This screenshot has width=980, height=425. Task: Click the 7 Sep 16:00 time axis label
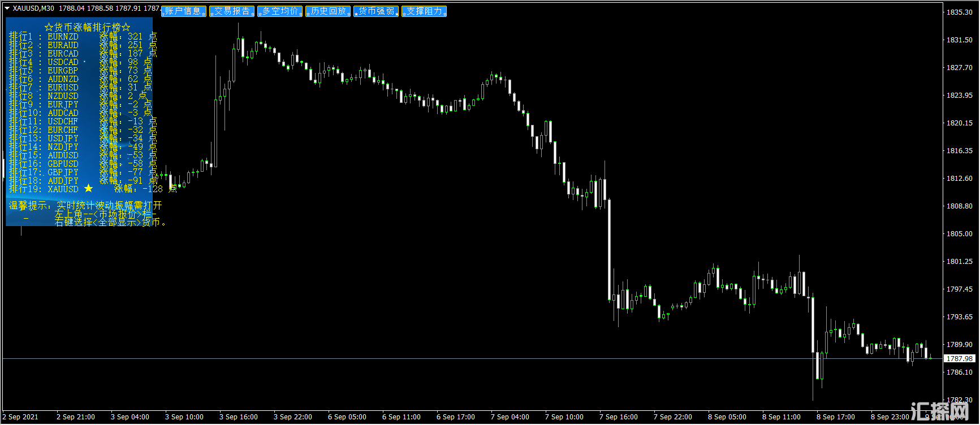pyautogui.click(x=618, y=417)
